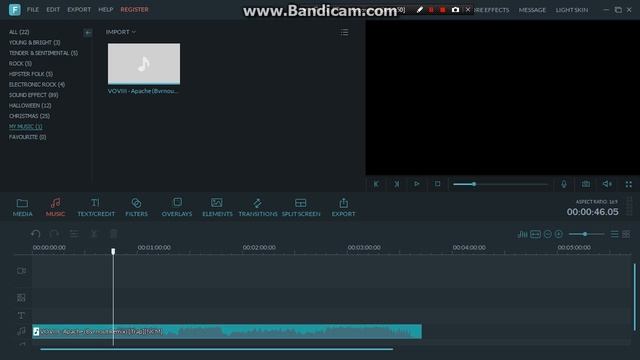
Task: Open the TRANSITIONS tab
Action: point(258,207)
